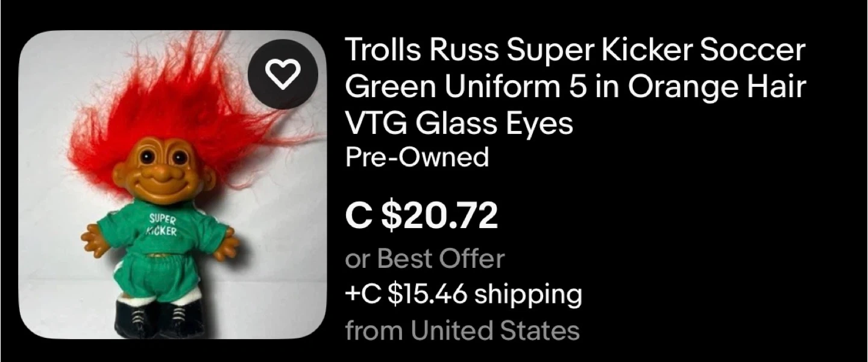The height and width of the screenshot is (362, 868).
Task: Click the troll's green shorts
Action: point(158,275)
